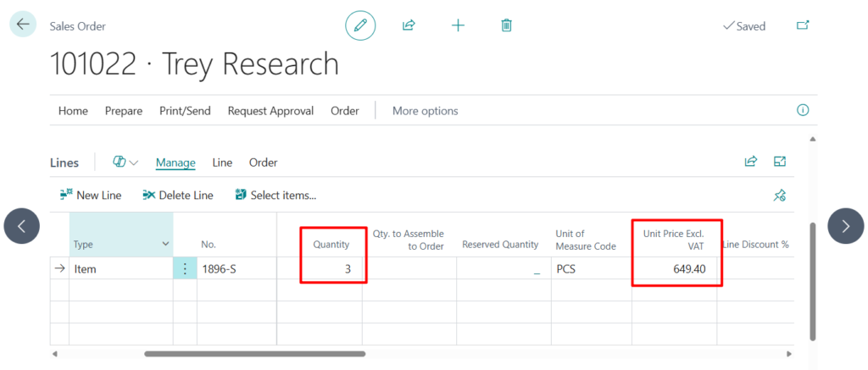Expand the Lines view dropdown chevron

pos(134,163)
